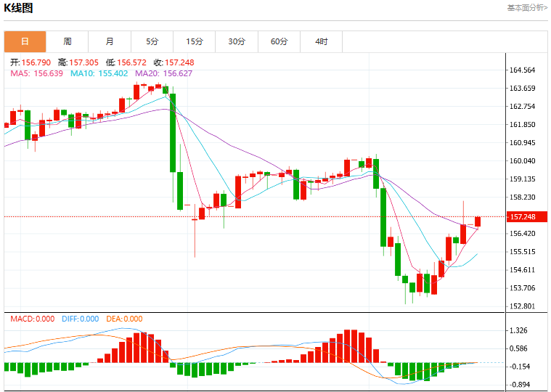This screenshot has height=392, width=551.
Task: Click the MA5 value label
Action: click(36, 73)
